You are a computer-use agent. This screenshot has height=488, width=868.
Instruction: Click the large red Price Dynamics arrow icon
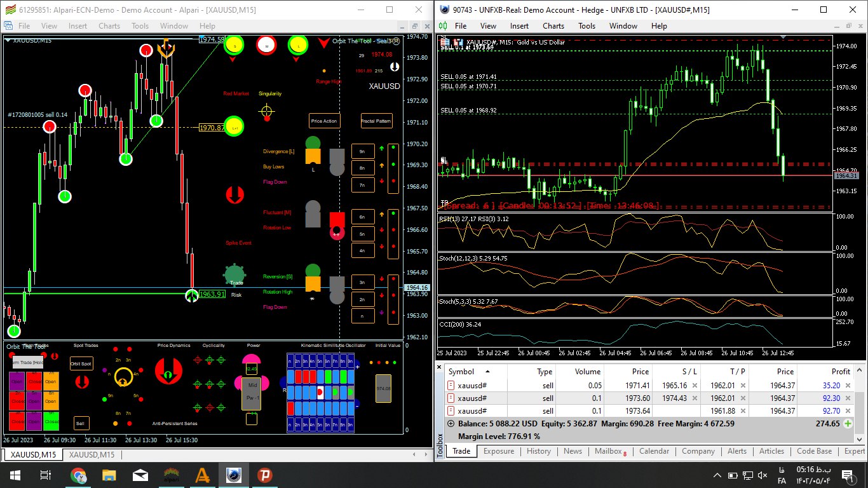click(170, 370)
